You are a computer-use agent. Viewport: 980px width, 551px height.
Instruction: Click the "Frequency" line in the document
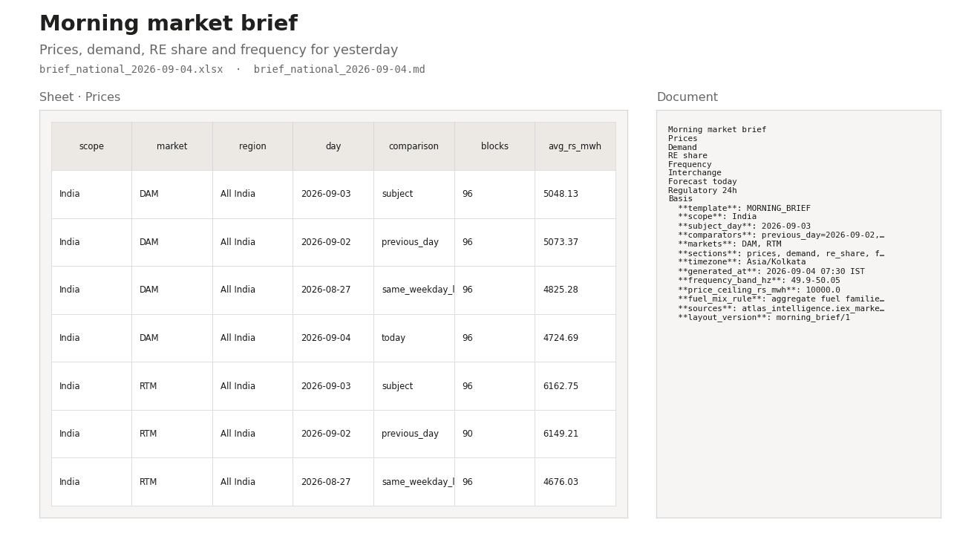[x=690, y=165]
